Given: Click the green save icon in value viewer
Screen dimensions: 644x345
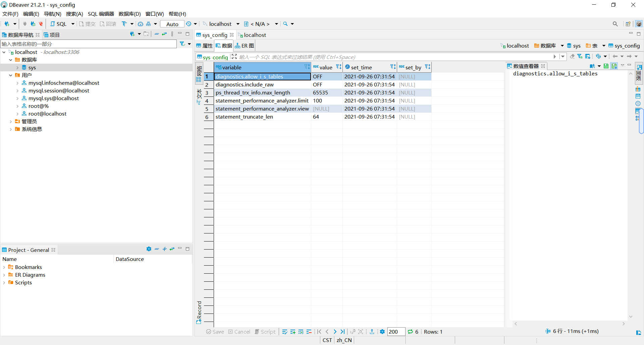Looking at the screenshot, I should tap(606, 66).
